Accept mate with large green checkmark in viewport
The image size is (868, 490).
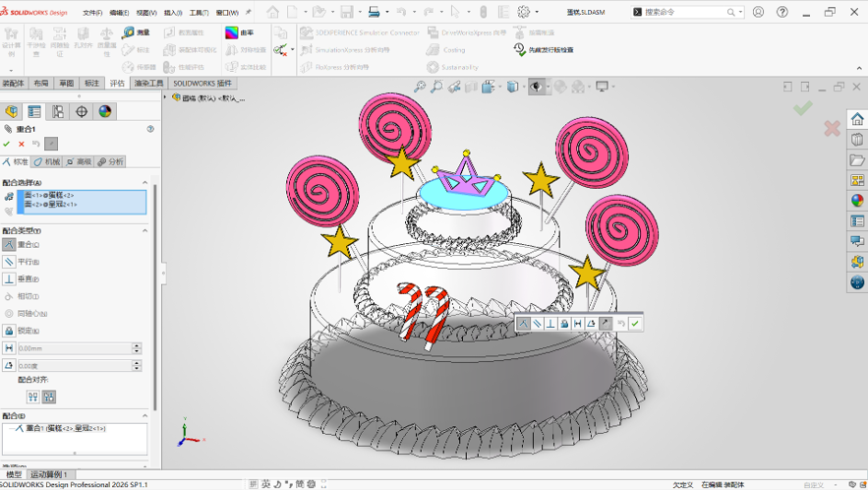(x=803, y=108)
